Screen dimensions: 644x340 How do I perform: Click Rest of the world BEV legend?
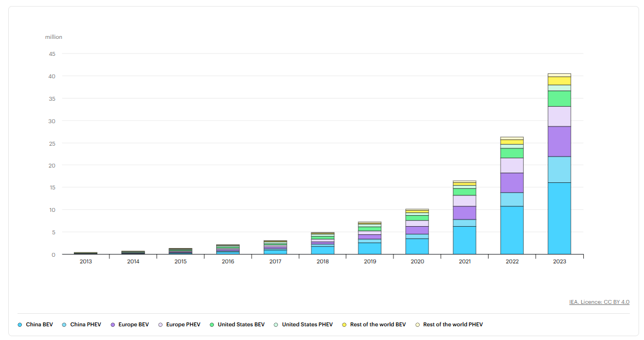pyautogui.click(x=374, y=325)
